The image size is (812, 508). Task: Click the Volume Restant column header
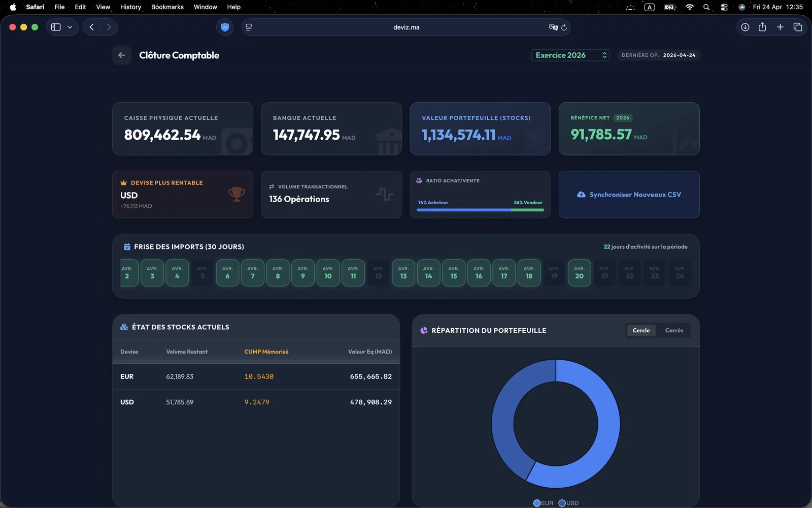coord(187,352)
